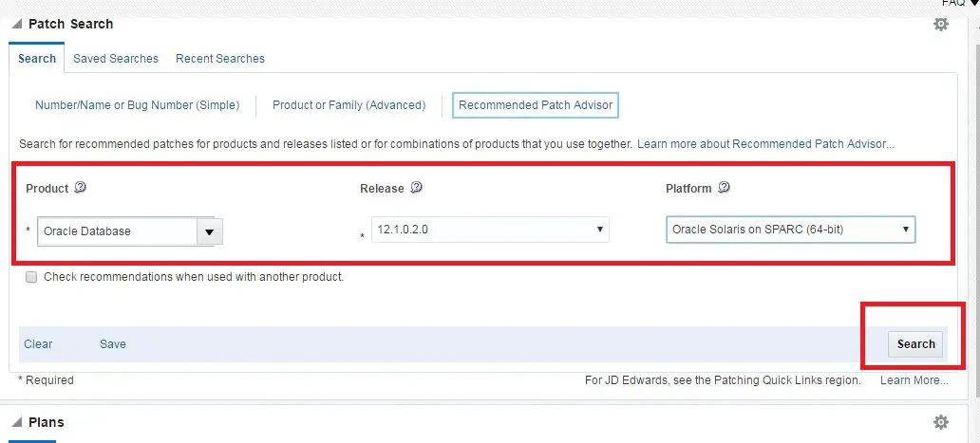Select Number/Name or Bug Number (Simple)
The image size is (980, 443).
pyautogui.click(x=137, y=105)
